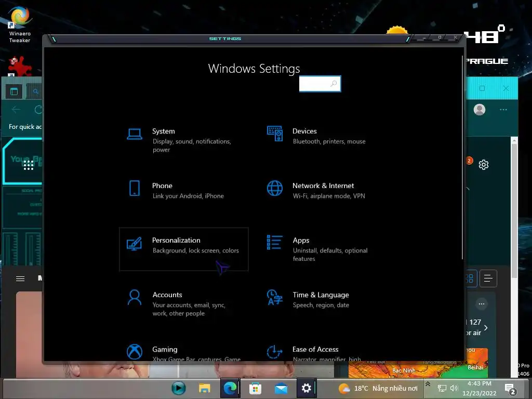Switch Edge feed to list layout
This screenshot has height=399, width=532.
point(488,278)
